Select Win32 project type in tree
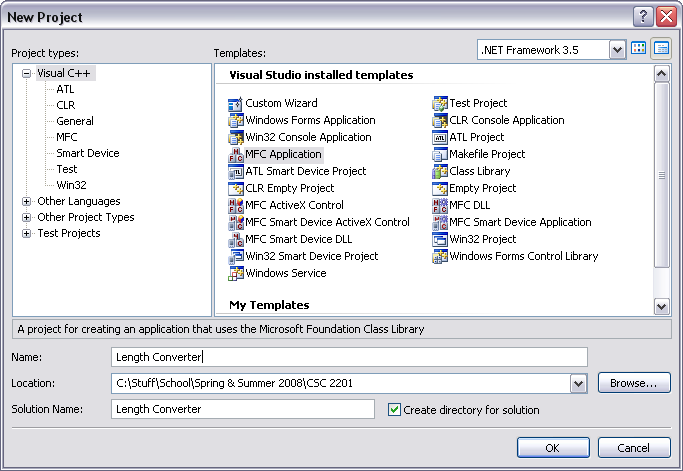The image size is (683, 471). [x=71, y=185]
